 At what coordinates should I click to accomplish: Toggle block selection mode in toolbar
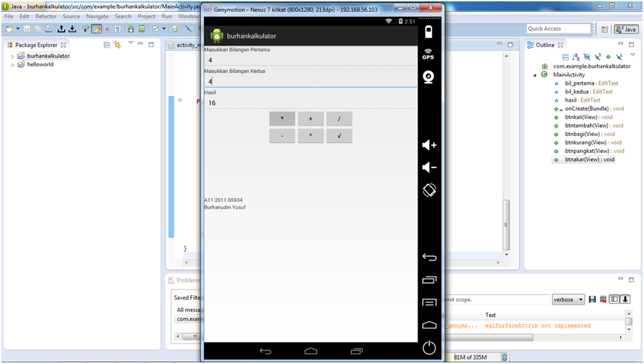107,29
